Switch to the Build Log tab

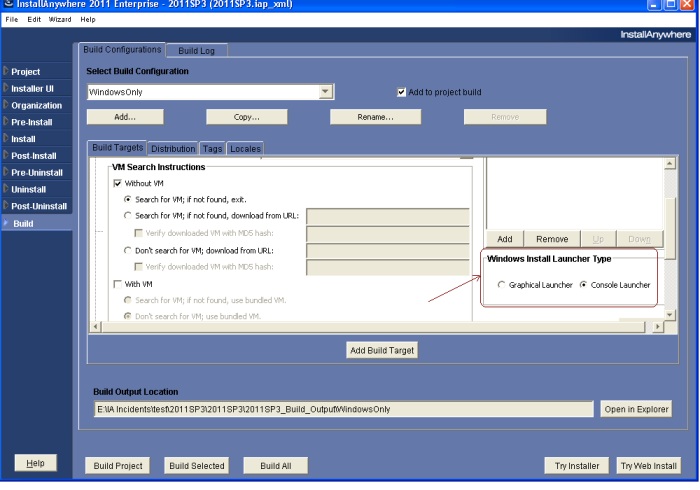[x=196, y=50]
